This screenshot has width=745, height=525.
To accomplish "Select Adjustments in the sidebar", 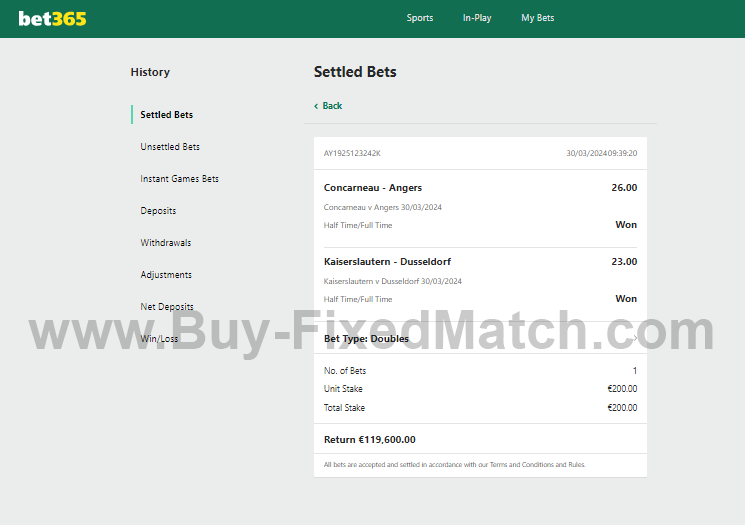I will pos(166,275).
